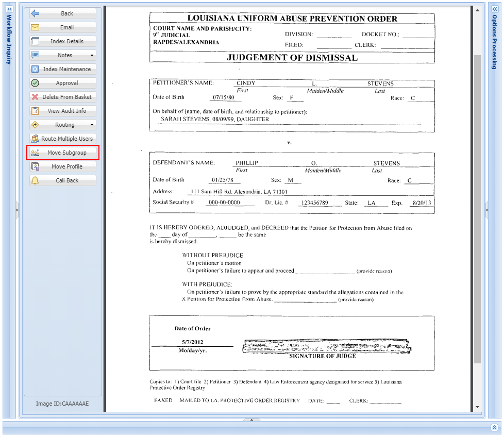Click the WITHOUT PREJUDICE: heading
Image resolution: width=504 pixels, height=436 pixels.
[213, 255]
